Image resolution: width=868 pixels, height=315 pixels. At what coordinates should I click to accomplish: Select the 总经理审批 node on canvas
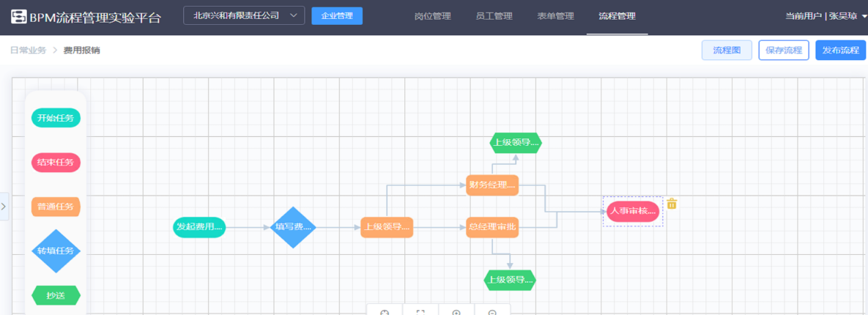coord(492,227)
